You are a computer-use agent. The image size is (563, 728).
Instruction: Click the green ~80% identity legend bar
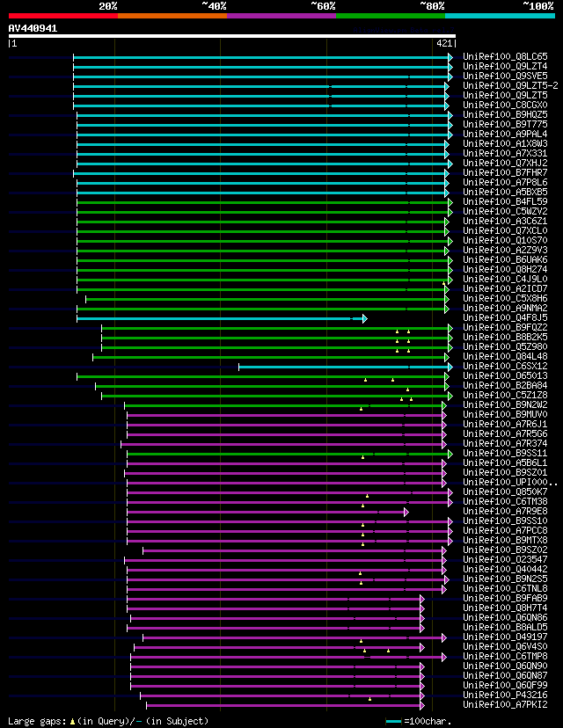pyautogui.click(x=391, y=16)
